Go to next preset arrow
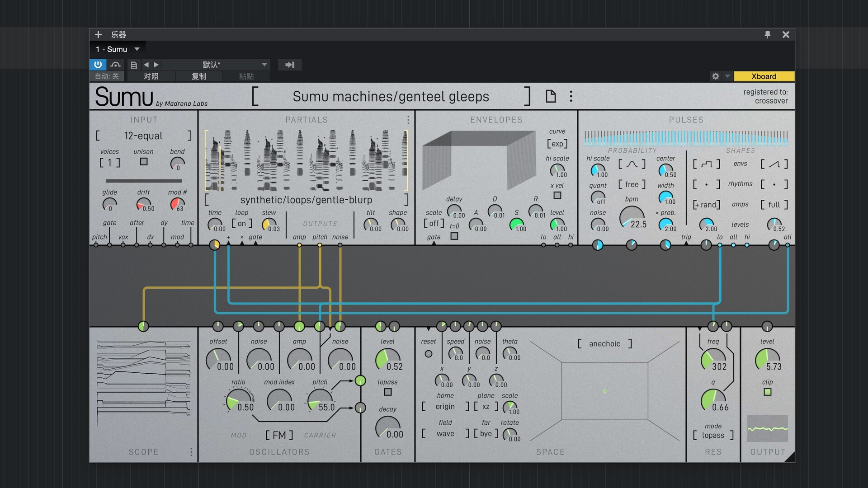This screenshot has height=488, width=868. pyautogui.click(x=156, y=65)
